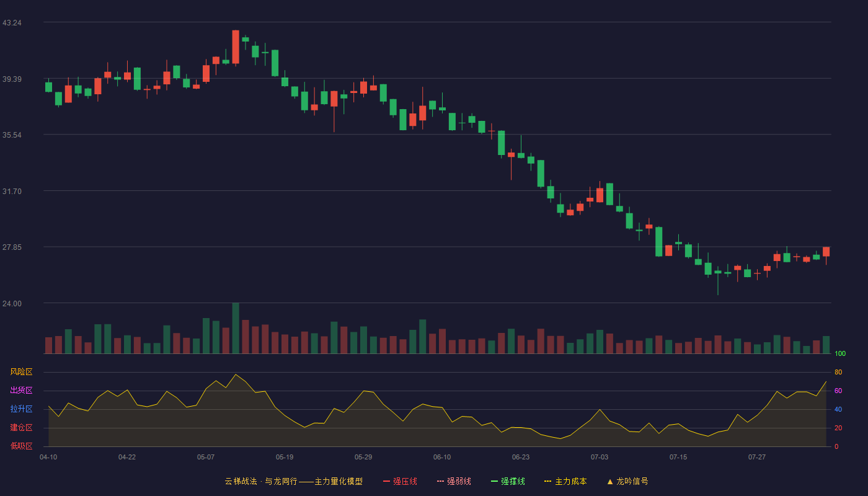Image resolution: width=868 pixels, height=496 pixels.
Task: Click the orange 80 indicator scale value
Action: coord(838,372)
